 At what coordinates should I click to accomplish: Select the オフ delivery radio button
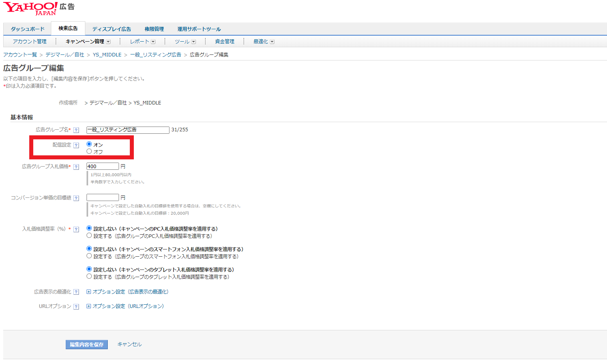pyautogui.click(x=89, y=151)
